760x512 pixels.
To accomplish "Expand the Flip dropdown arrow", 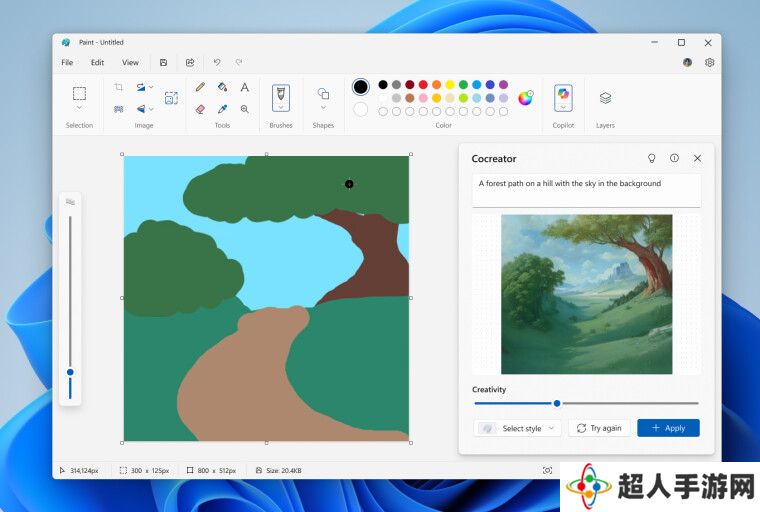I will 151,109.
